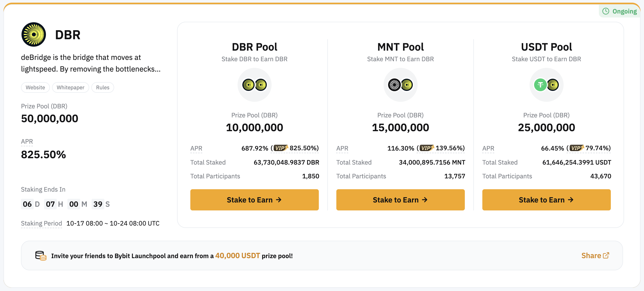This screenshot has height=291, width=644.
Task: Stake to Earn in the USDT Pool
Action: [x=546, y=200]
